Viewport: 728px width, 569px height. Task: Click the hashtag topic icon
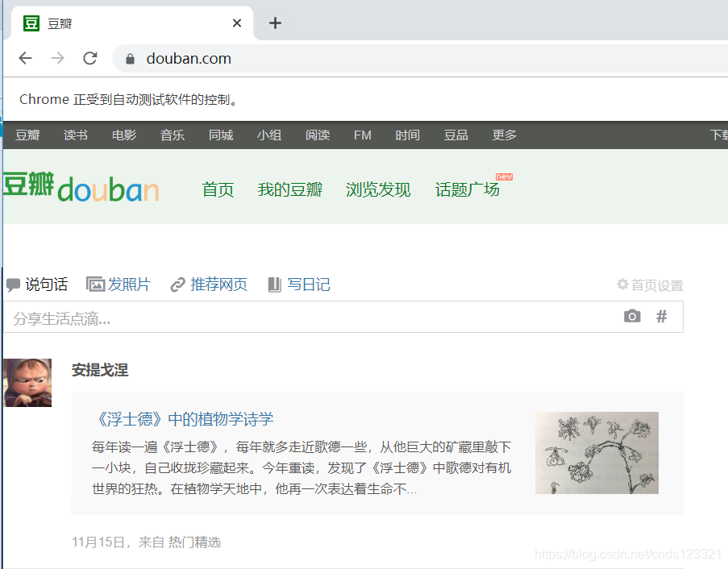pyautogui.click(x=662, y=316)
